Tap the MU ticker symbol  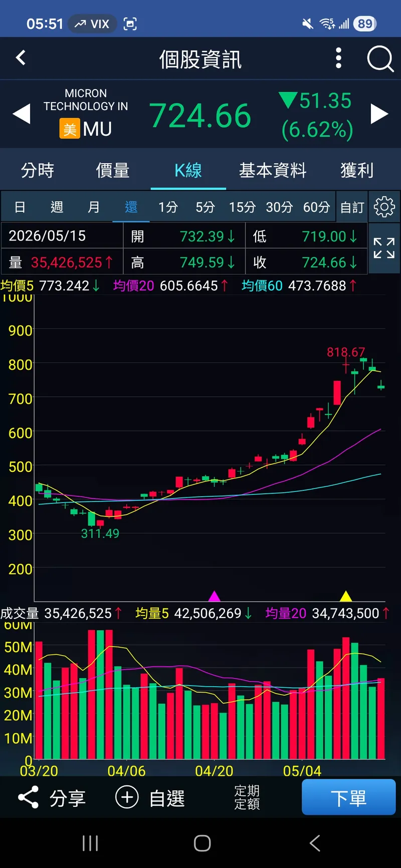[x=97, y=129]
